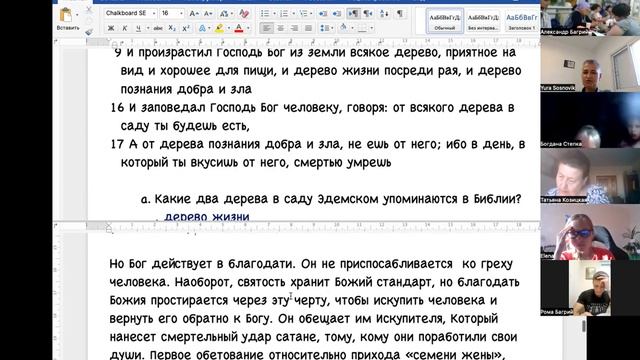Select Александр Багрий video thumbnail
640x360 pixels.
[590, 18]
